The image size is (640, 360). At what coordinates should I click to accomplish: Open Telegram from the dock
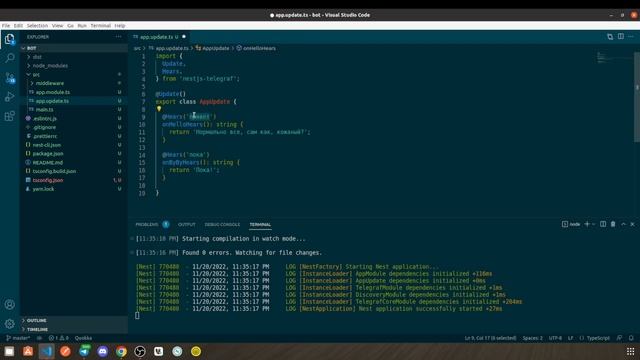pyautogui.click(x=84, y=351)
